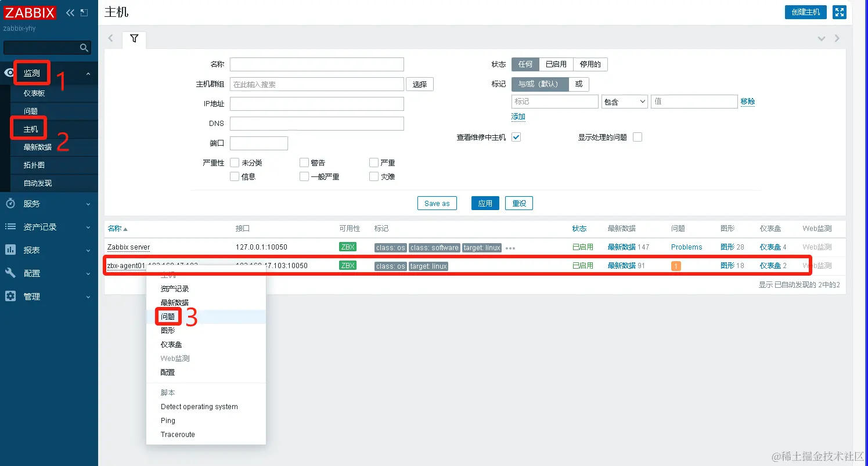Click the sidebar search magnifier icon

(84, 48)
